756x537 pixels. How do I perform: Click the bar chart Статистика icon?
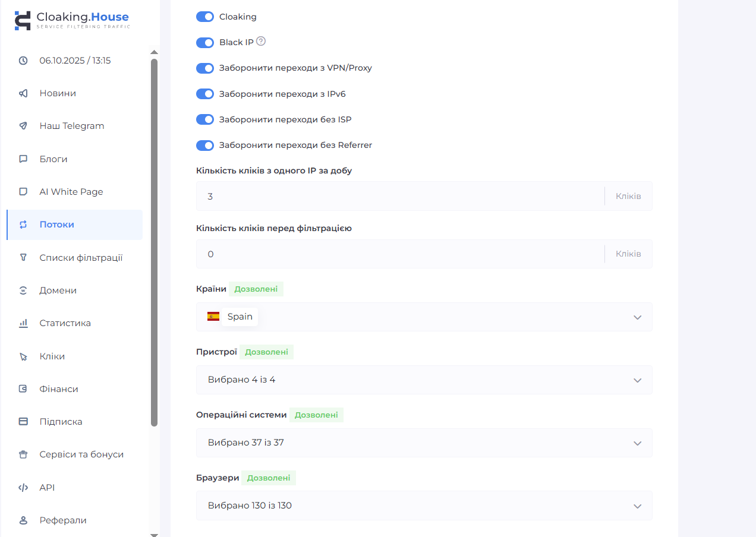pos(23,323)
